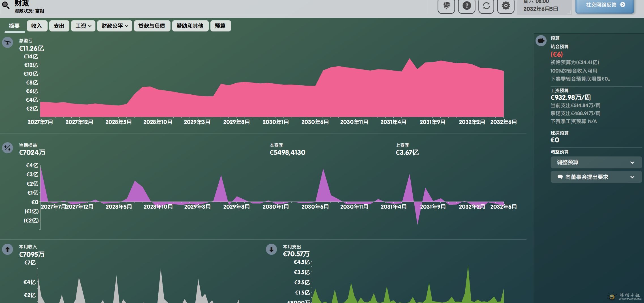Open the 预算 tab
Image resolution: width=644 pixels, height=303 pixels.
(x=220, y=26)
